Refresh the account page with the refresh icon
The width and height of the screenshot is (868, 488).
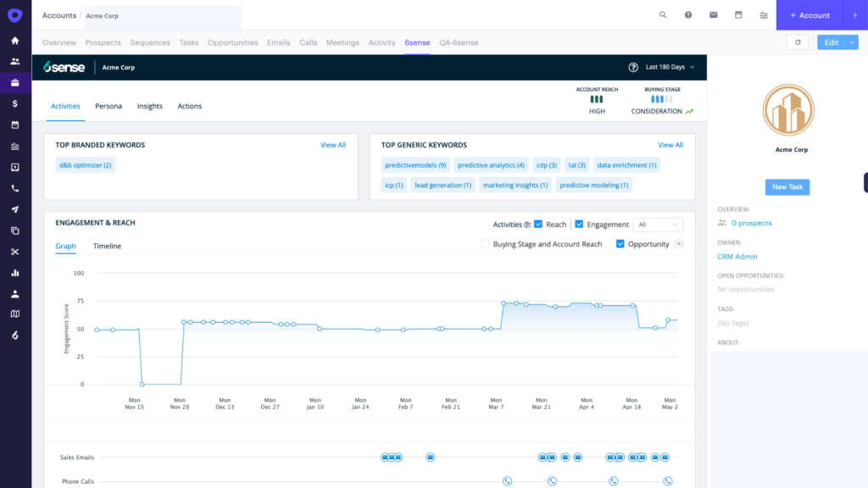point(798,41)
